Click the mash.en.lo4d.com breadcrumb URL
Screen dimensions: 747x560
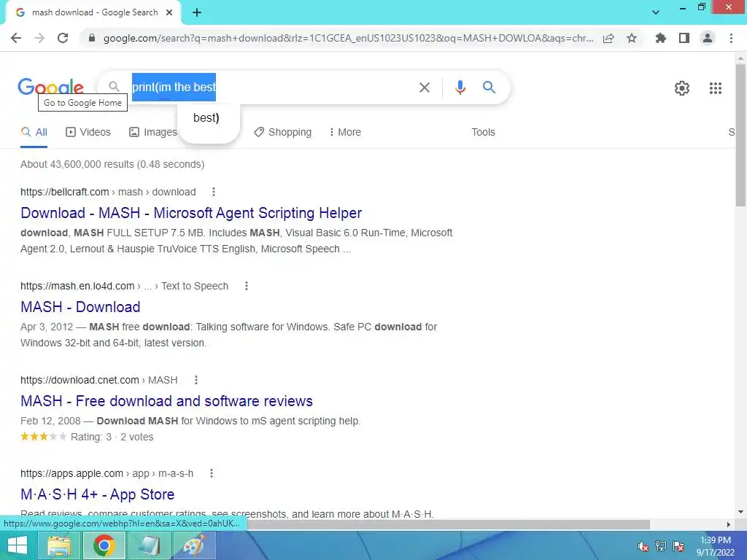click(x=124, y=286)
